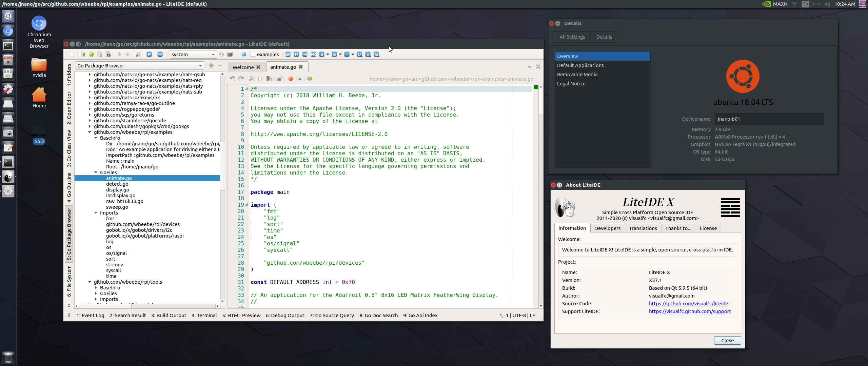The width and height of the screenshot is (868, 366).
Task: Select Legal Notice in Details window
Action: pyautogui.click(x=603, y=84)
